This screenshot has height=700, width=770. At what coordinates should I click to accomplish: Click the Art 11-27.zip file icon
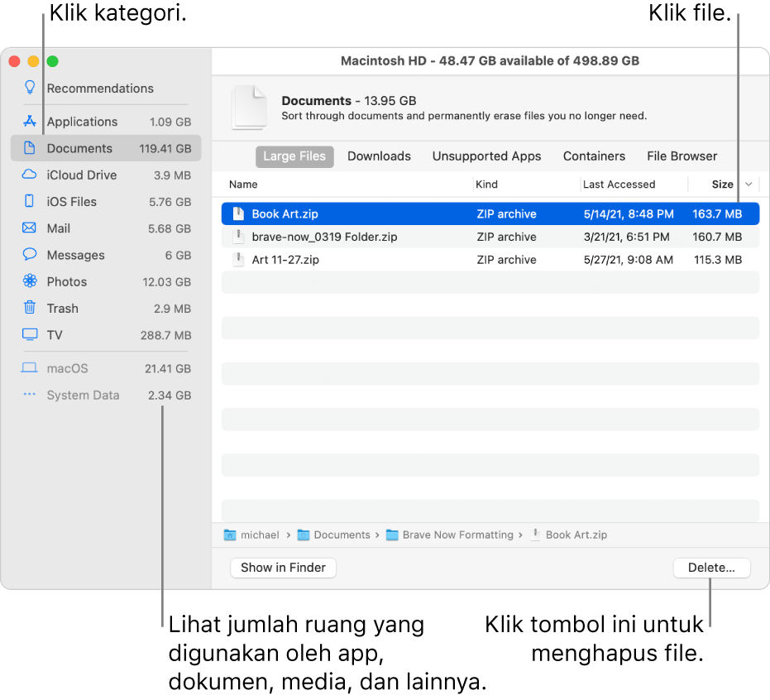point(238,259)
